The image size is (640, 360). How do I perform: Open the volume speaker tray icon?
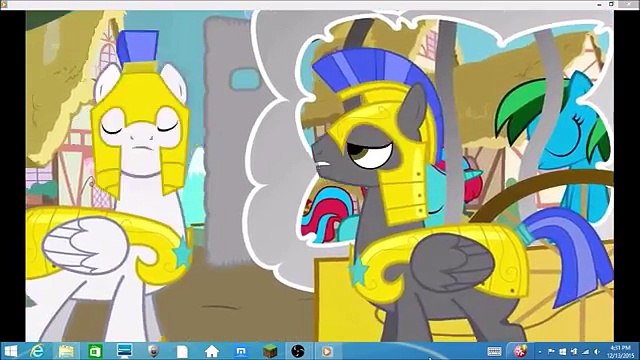(597, 351)
